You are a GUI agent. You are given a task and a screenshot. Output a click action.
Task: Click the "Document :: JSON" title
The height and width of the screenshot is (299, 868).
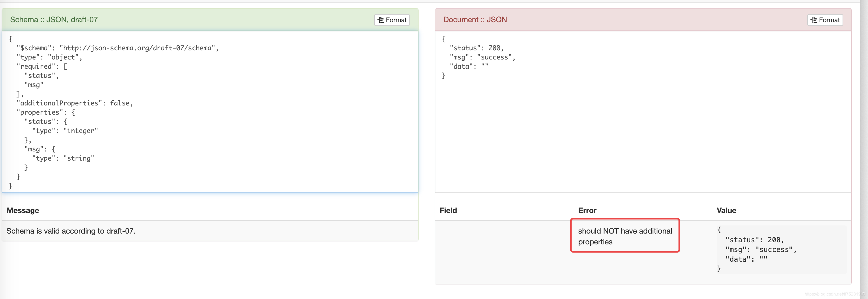point(475,19)
